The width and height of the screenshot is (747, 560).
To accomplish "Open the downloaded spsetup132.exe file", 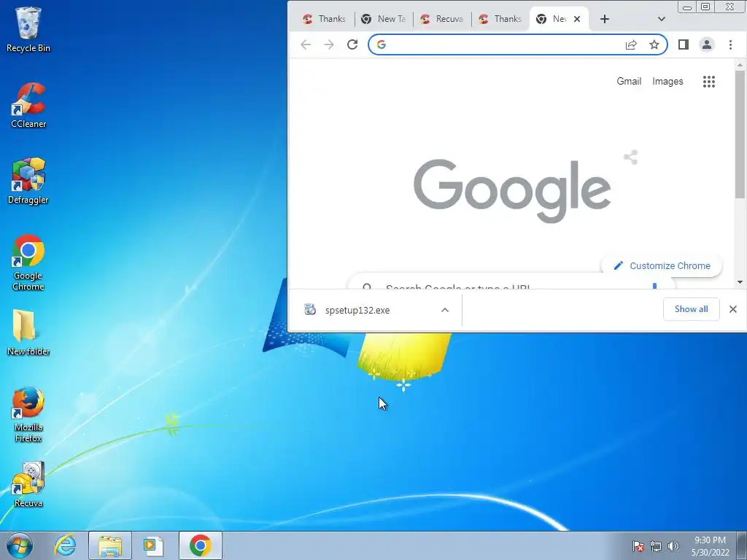I will click(x=357, y=310).
